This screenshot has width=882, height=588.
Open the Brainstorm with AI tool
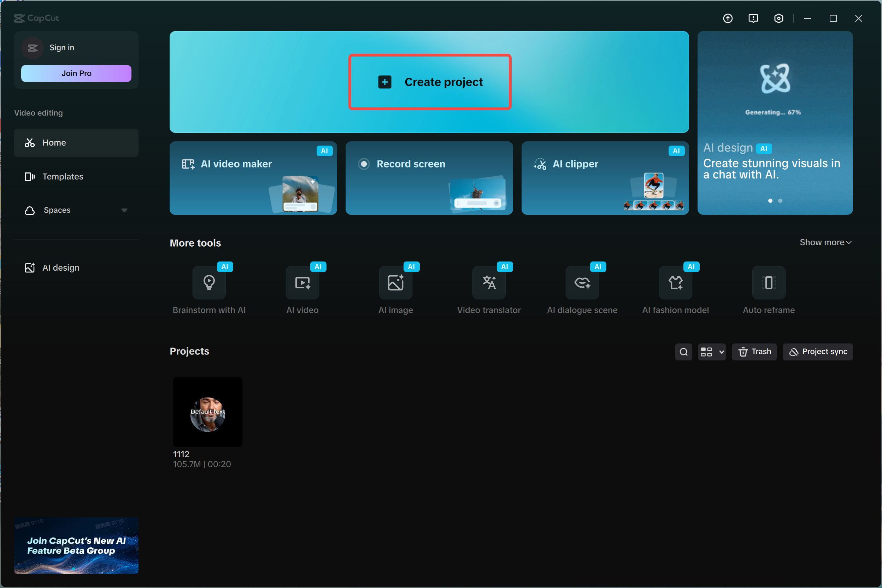209,283
